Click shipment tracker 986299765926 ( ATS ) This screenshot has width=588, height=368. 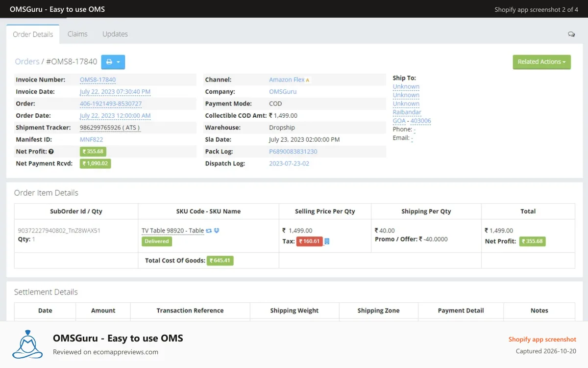110,128
